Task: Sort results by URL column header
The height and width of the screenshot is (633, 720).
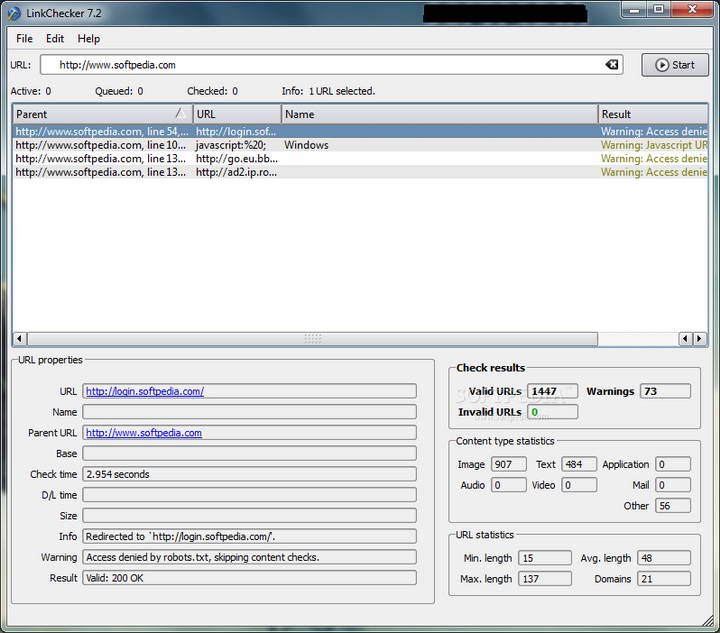Action: 236,114
